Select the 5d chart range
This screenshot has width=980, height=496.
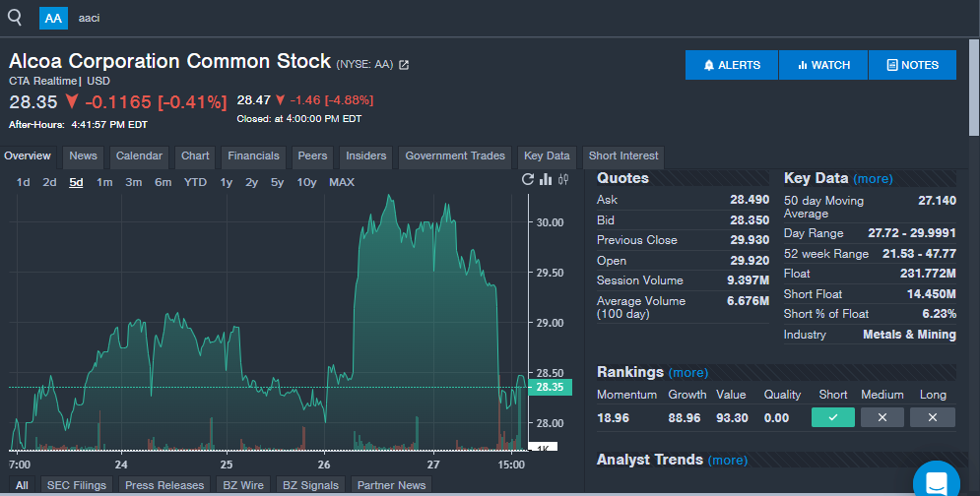(76, 182)
